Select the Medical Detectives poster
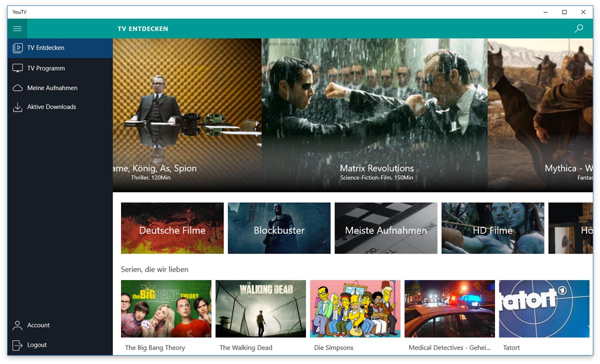The height and width of the screenshot is (364, 600). (449, 309)
